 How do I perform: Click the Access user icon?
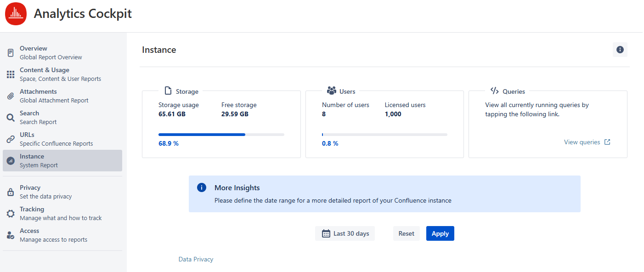[11, 235]
